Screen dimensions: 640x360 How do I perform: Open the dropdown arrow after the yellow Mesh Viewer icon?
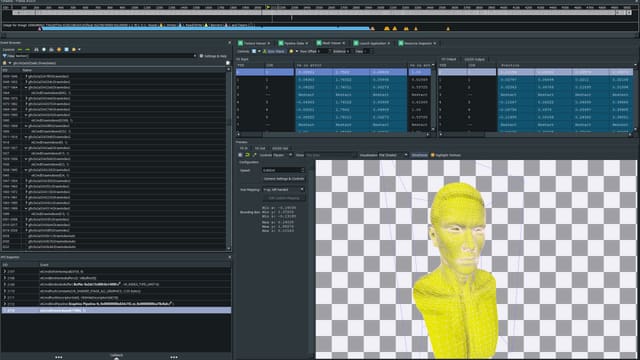tap(296, 51)
